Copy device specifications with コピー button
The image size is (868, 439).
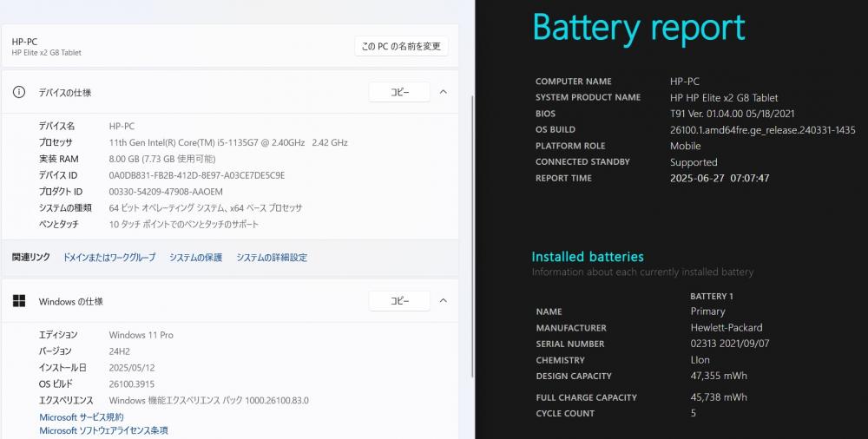[x=399, y=92]
